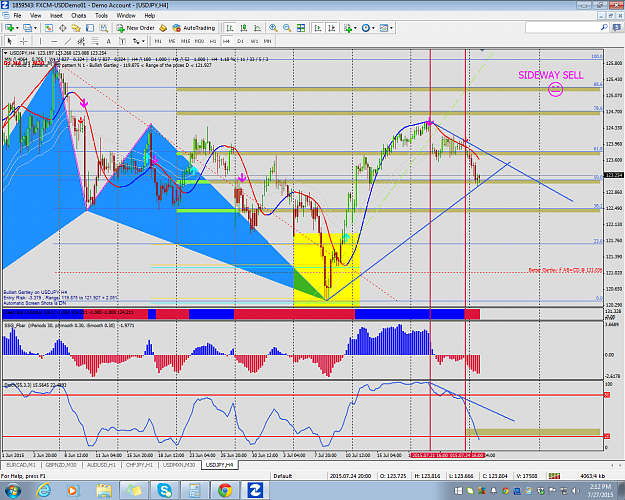Open the New Chart tool
This screenshot has height=500, width=625.
click(9, 28)
